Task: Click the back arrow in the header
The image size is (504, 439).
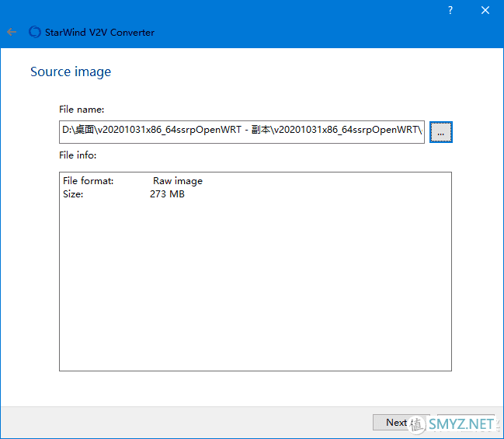Action: (12, 33)
